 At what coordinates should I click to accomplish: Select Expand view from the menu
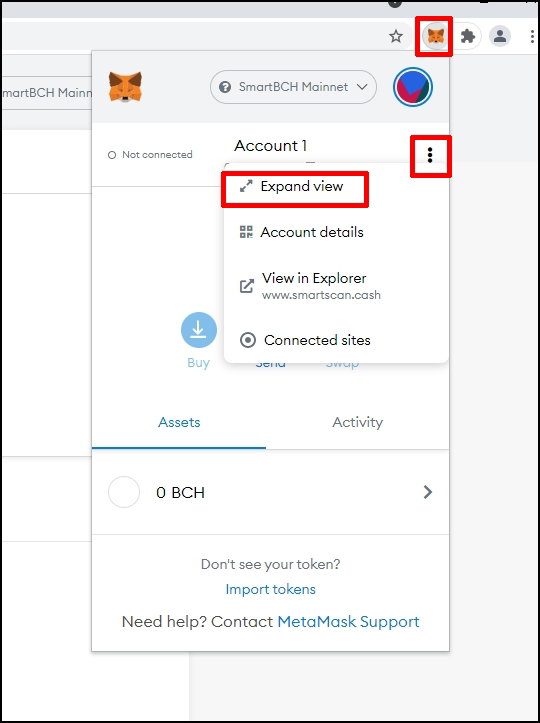point(291,186)
